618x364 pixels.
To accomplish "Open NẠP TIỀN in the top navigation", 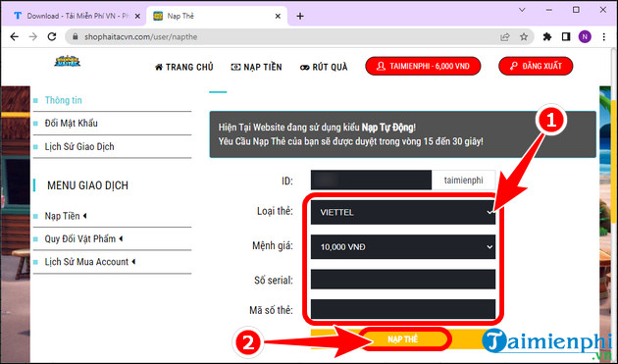I will pyautogui.click(x=256, y=67).
